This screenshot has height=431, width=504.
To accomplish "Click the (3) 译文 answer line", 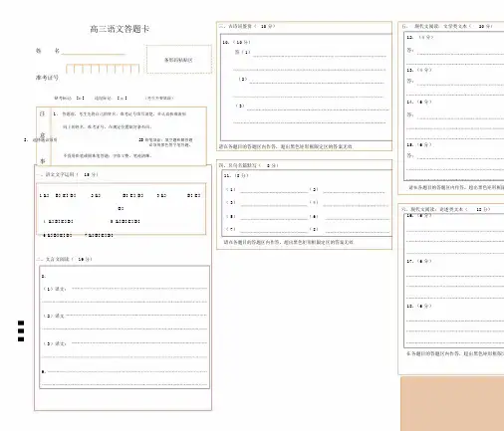I will pos(139,343).
